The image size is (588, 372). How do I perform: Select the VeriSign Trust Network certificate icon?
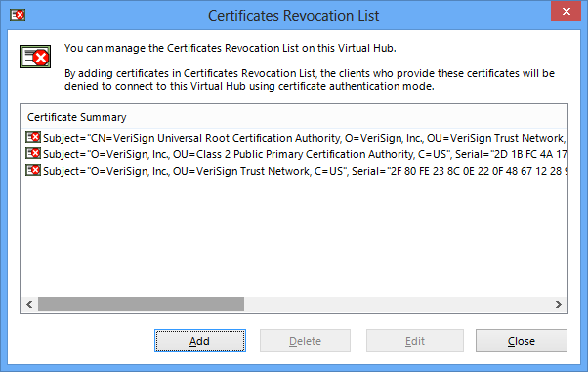click(x=33, y=170)
